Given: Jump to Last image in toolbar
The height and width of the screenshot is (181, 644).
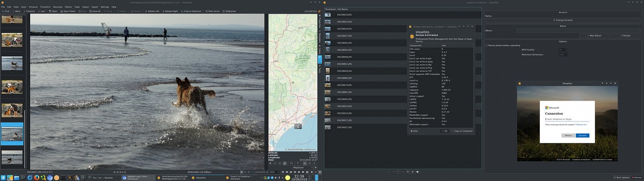Looking at the screenshot, I should pyautogui.click(x=41, y=11).
